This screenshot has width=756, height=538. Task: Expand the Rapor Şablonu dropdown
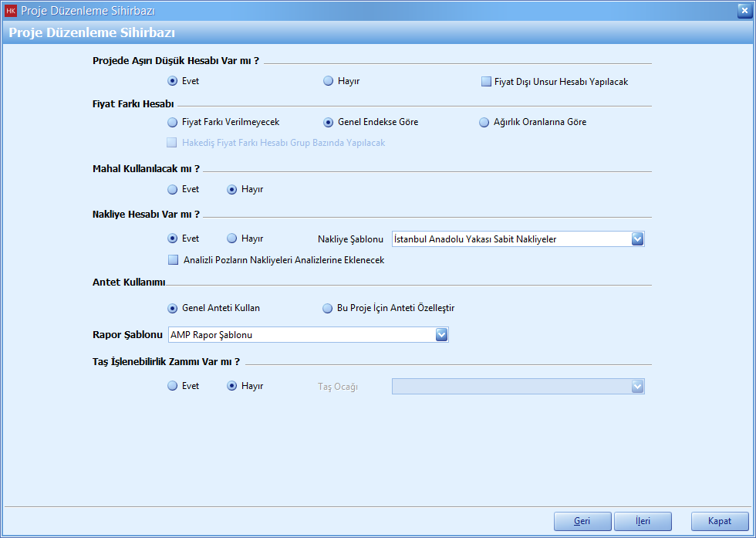441,335
